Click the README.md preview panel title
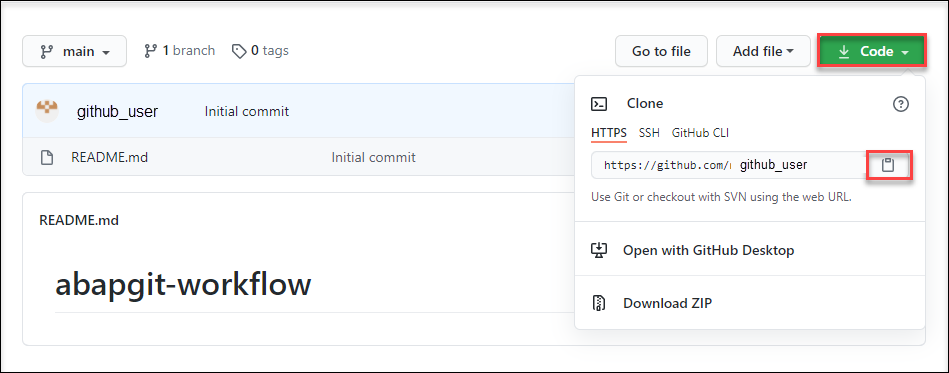949x373 pixels. click(x=79, y=220)
